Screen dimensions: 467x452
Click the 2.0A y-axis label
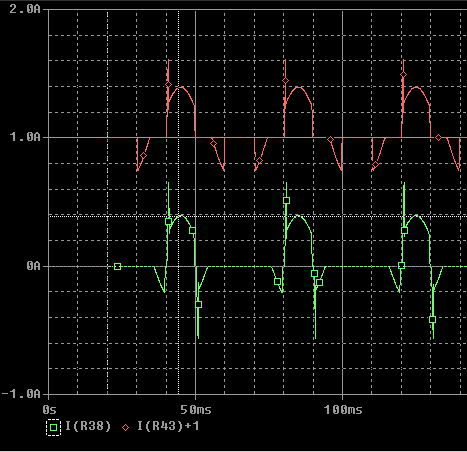[25, 9]
